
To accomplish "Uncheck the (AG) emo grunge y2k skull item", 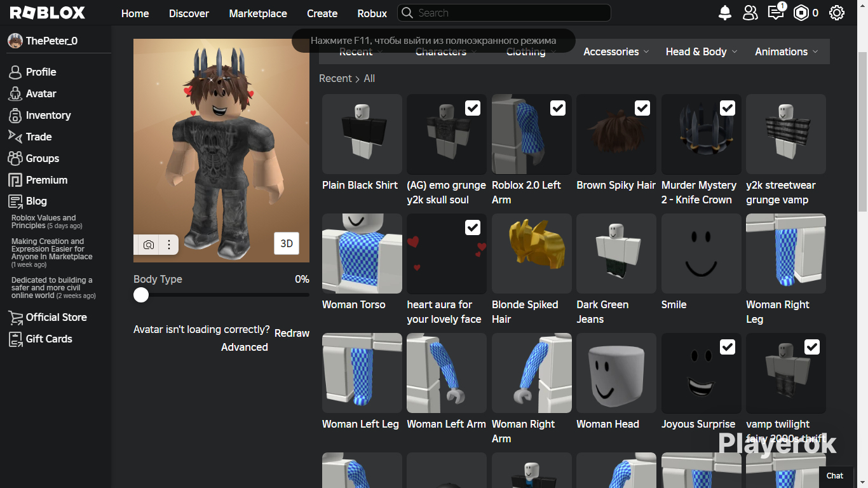I will (473, 108).
